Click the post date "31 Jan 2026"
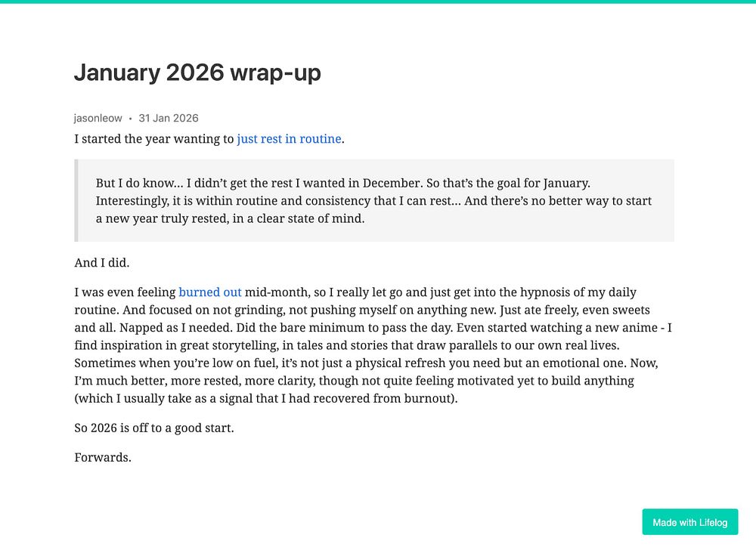This screenshot has height=550, width=756. point(169,118)
